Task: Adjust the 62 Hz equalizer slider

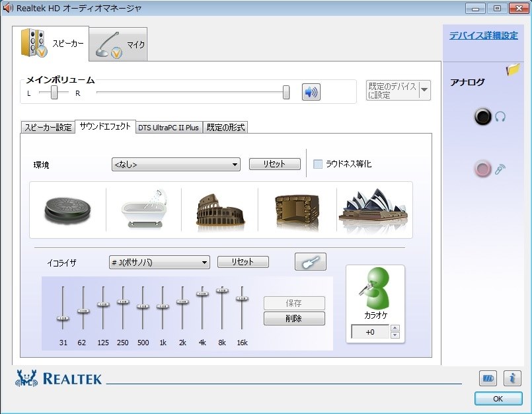Action: 83,311
